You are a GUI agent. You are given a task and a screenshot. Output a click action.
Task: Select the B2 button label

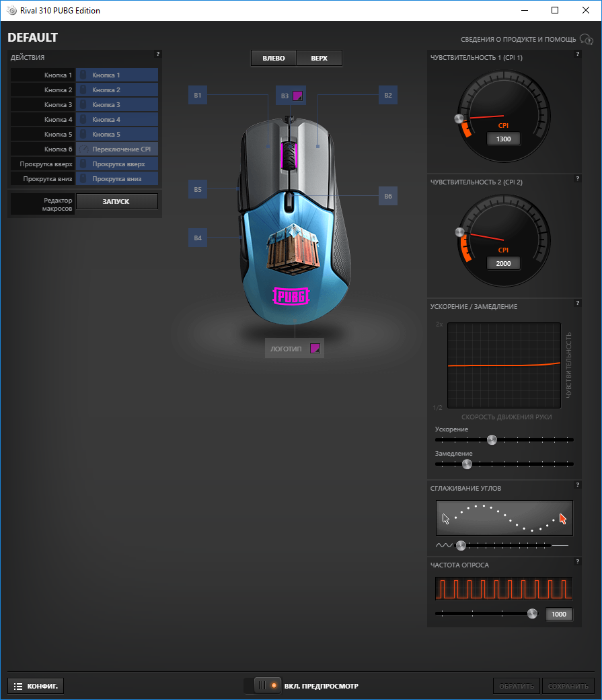tap(388, 95)
